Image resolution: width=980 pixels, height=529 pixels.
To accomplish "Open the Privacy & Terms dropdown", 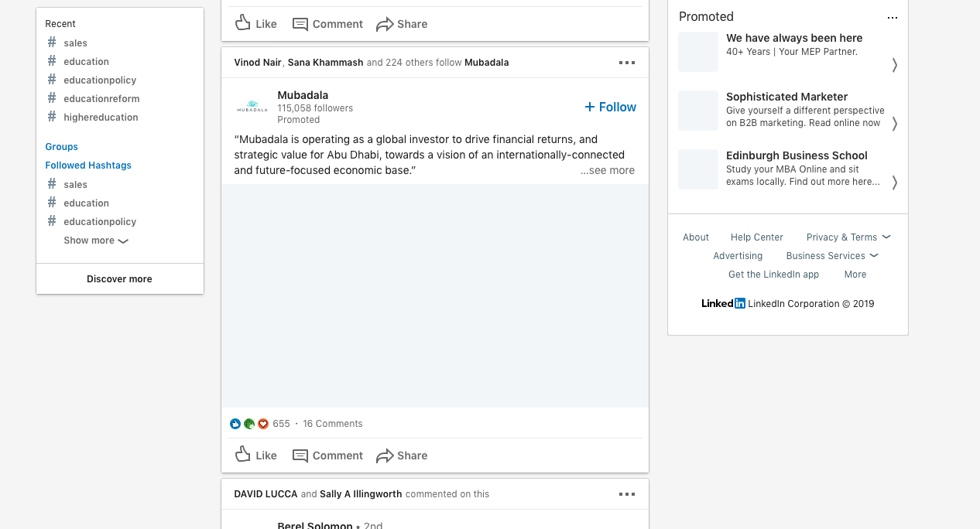I will 848,237.
